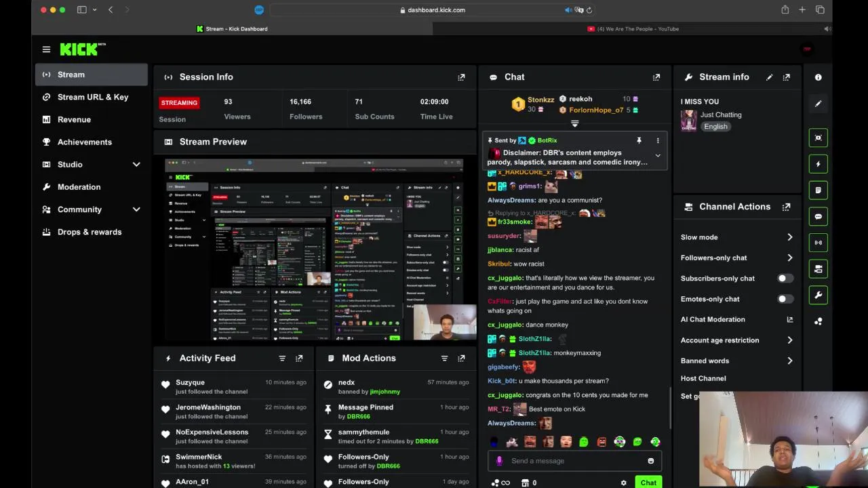The height and width of the screenshot is (488, 868).
Task: Toggle the lightning-bolt activity feed widget button
Action: (x=818, y=164)
